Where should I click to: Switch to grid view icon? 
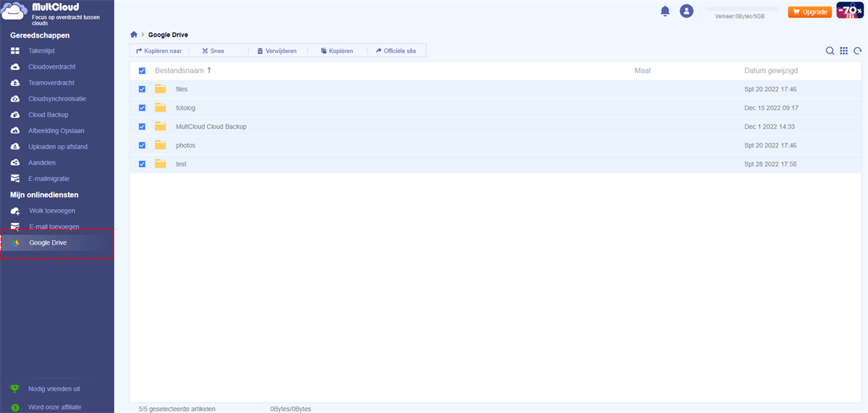(843, 51)
